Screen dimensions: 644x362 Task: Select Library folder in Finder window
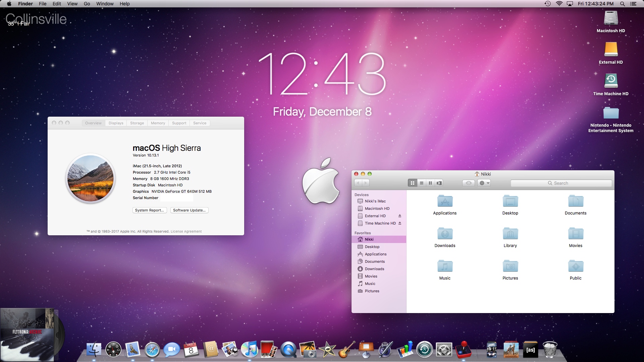tap(510, 237)
